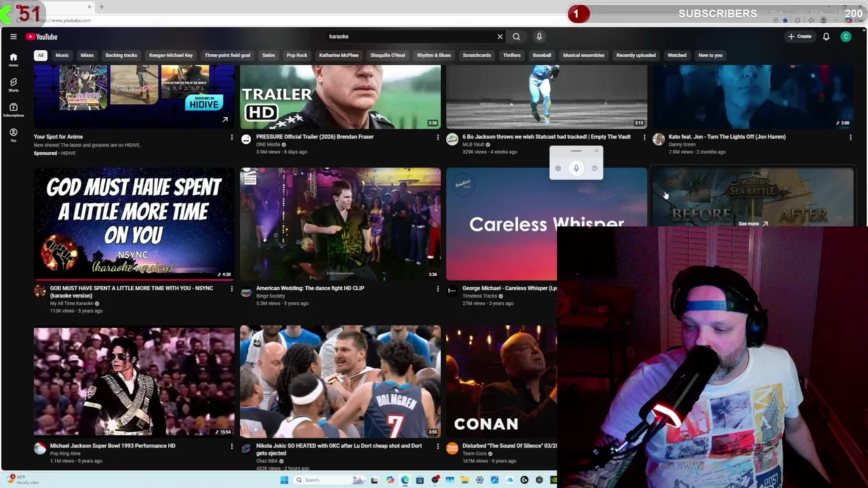Open the You sidebar section

pos(13,135)
